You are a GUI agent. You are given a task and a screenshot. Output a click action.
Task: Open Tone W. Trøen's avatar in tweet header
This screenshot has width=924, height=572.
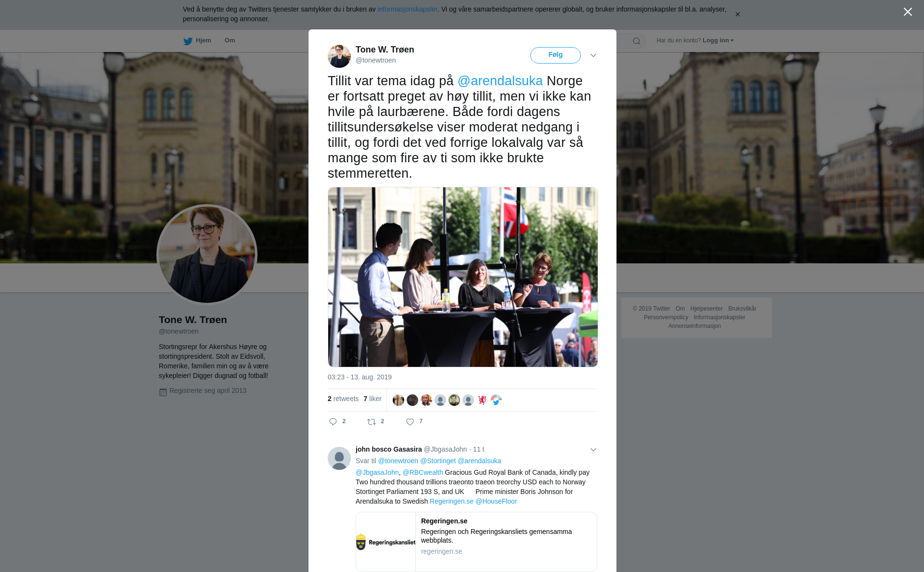coord(339,56)
